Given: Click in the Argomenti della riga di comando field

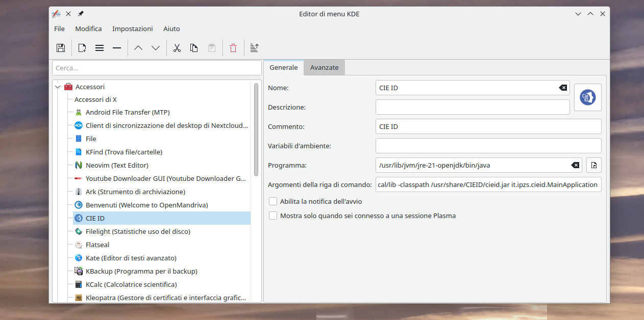Looking at the screenshot, I should (x=488, y=184).
